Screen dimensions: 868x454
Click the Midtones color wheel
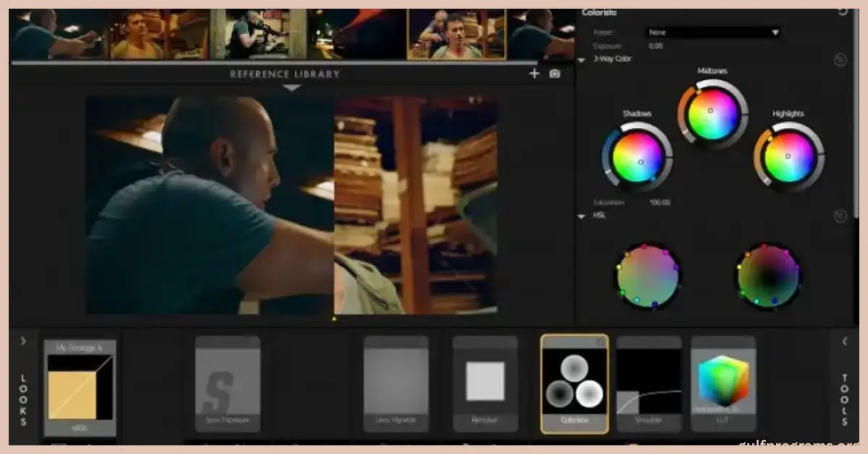tap(712, 114)
